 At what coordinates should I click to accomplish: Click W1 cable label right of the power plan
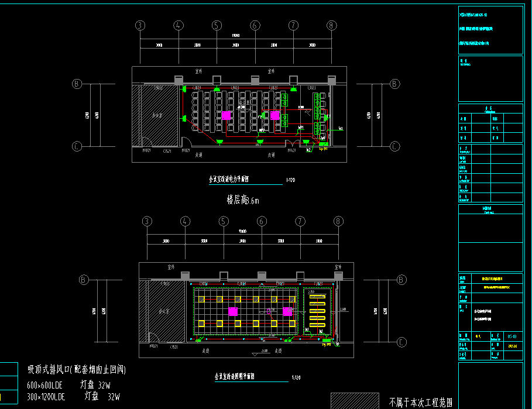coord(341,129)
